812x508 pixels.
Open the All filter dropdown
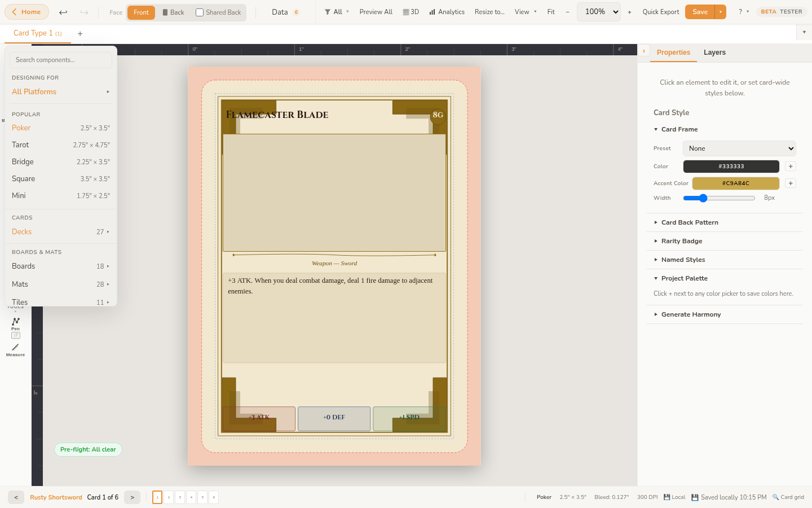(x=337, y=12)
